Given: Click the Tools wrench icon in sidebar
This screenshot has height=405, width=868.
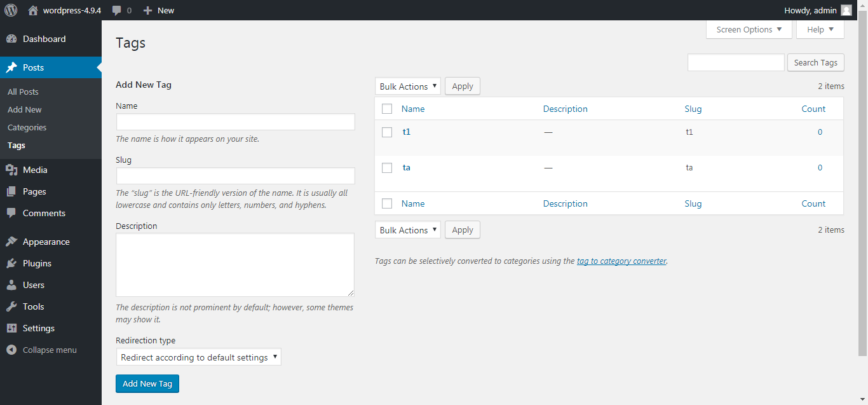Looking at the screenshot, I should 11,306.
